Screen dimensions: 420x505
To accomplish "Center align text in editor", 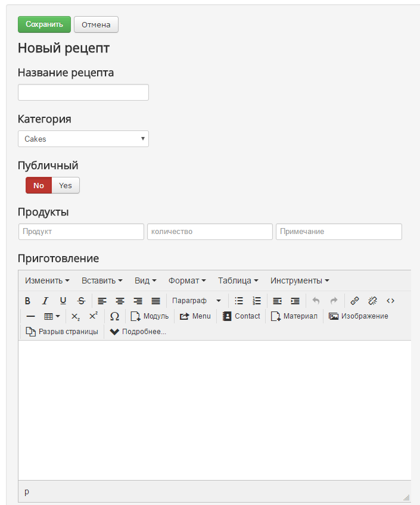I will (x=120, y=301).
